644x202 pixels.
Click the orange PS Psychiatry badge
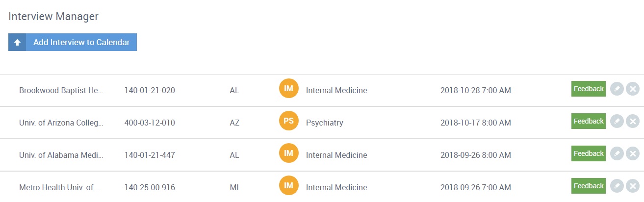click(289, 121)
